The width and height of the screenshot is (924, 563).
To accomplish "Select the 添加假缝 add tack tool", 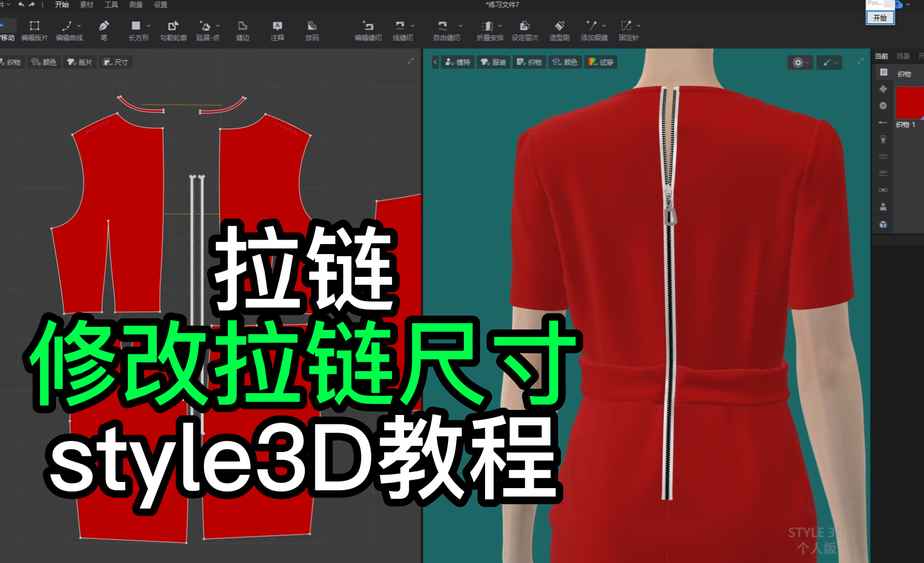I will click(x=594, y=31).
